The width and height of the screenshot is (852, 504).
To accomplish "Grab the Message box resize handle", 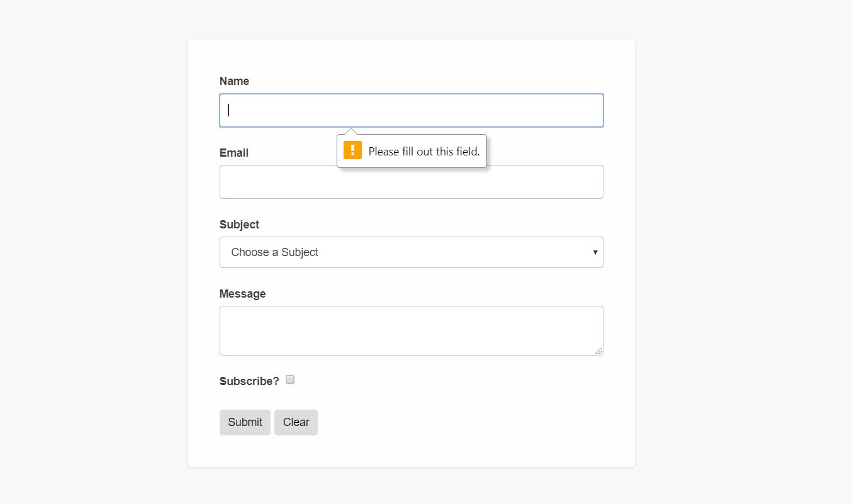I will [x=599, y=351].
